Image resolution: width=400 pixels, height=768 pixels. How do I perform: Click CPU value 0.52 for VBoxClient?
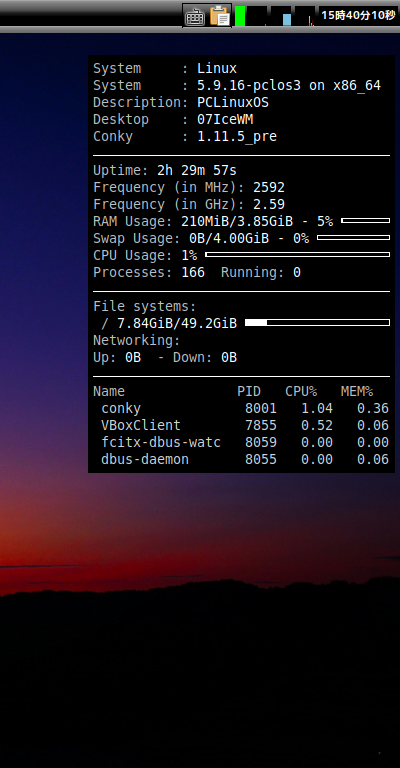click(x=317, y=425)
